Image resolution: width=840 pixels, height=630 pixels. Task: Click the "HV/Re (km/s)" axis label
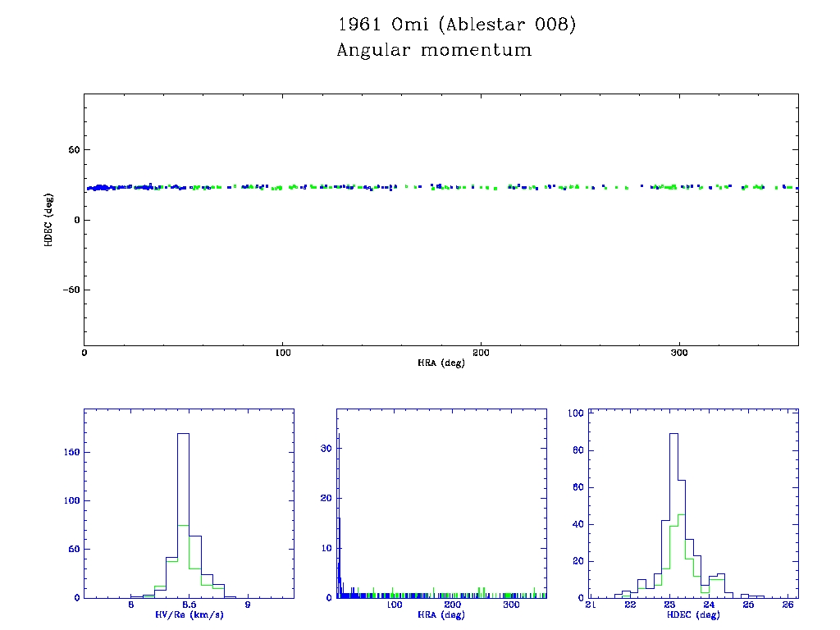pyautogui.click(x=189, y=614)
